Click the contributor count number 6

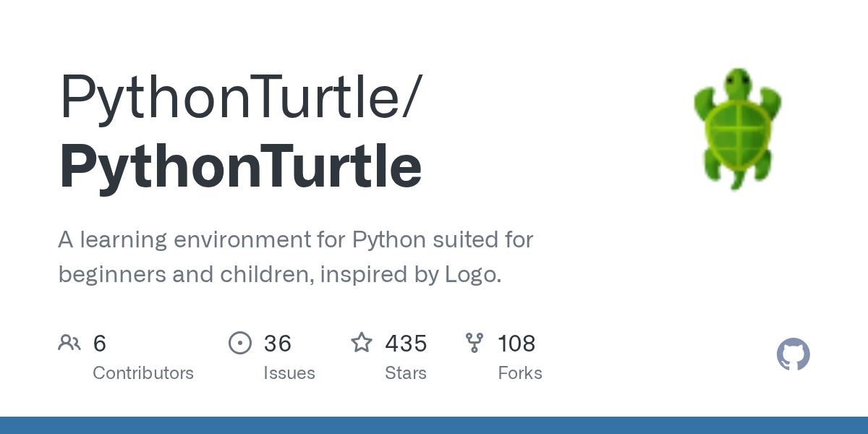pos(100,343)
